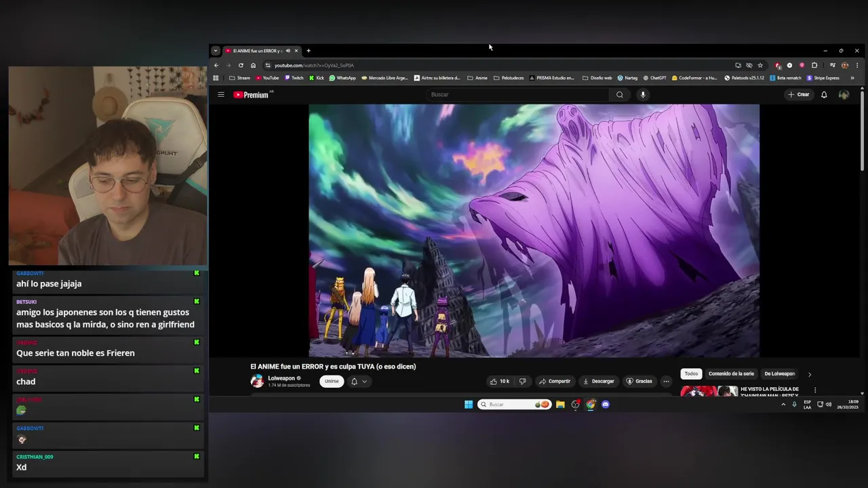
Task: Click the YouTube Premium logo
Action: [251, 95]
